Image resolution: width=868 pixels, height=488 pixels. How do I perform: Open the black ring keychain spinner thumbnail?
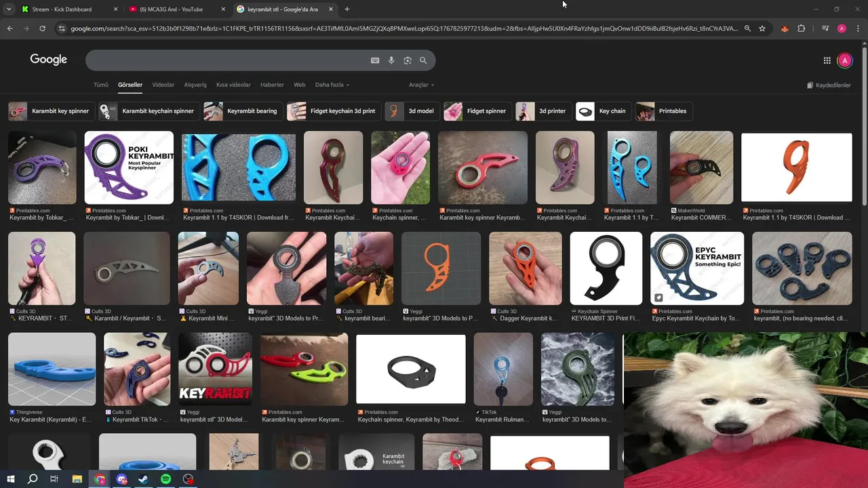[x=411, y=369]
